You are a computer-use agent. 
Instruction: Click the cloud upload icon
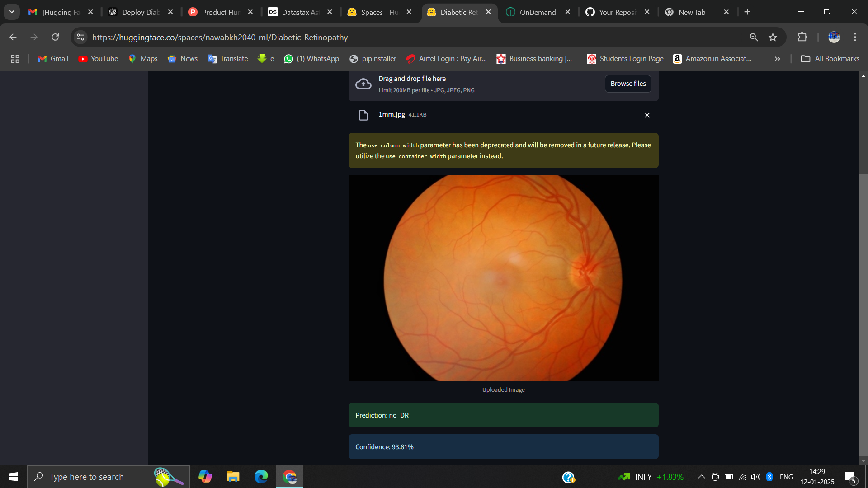[x=363, y=84]
